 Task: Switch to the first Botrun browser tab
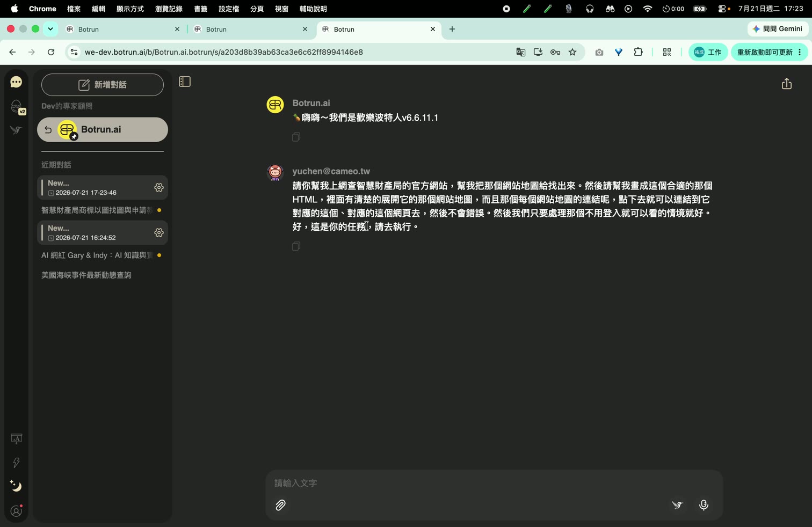pos(122,30)
